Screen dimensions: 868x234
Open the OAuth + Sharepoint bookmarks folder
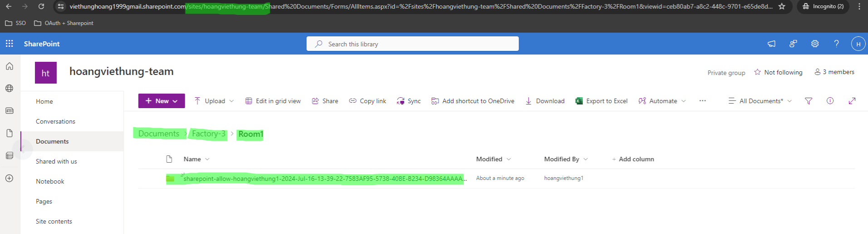coord(64,23)
